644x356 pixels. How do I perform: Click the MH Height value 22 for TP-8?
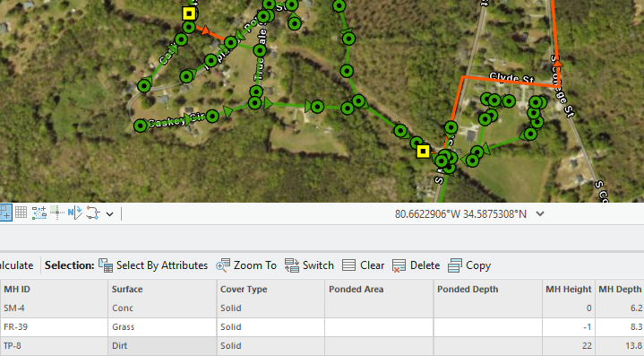pyautogui.click(x=569, y=346)
